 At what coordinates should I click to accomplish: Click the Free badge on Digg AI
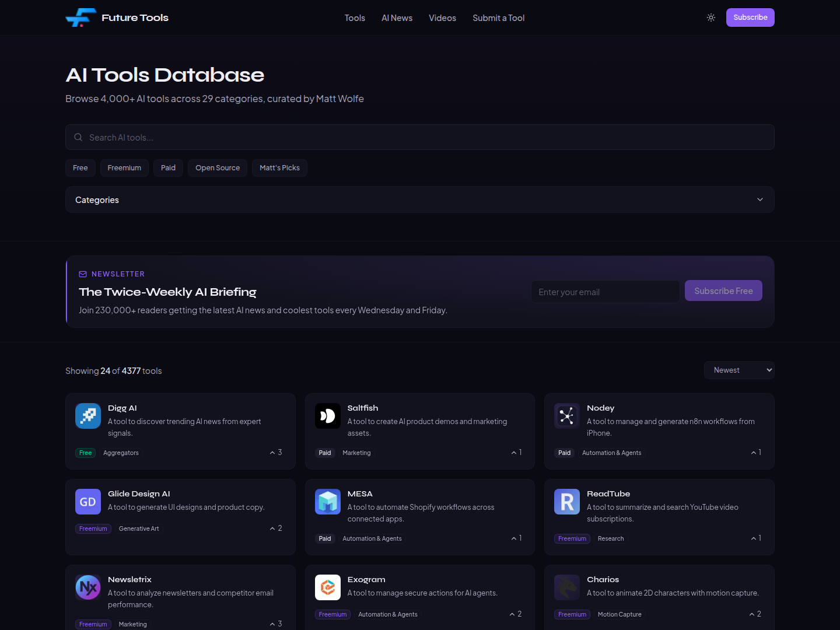click(x=86, y=453)
